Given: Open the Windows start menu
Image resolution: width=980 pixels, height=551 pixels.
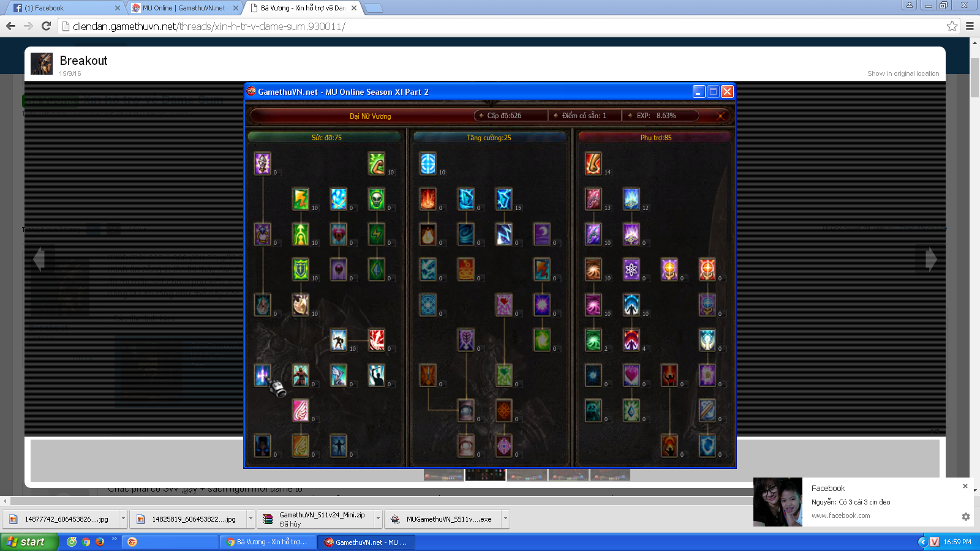Looking at the screenshot, I should [x=29, y=542].
